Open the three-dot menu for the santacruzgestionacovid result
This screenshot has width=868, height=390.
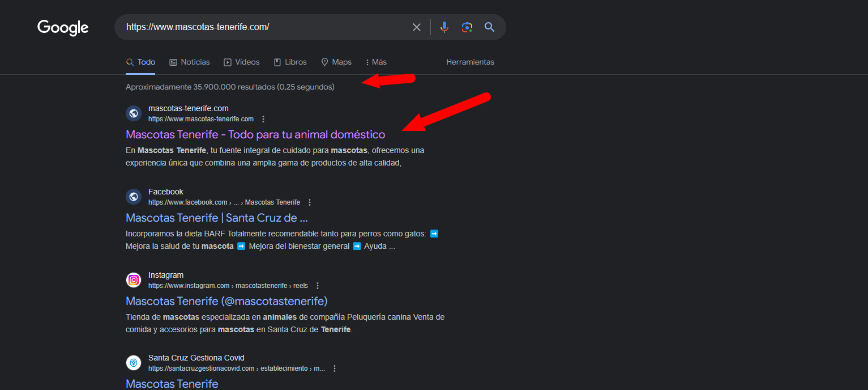tap(335, 368)
